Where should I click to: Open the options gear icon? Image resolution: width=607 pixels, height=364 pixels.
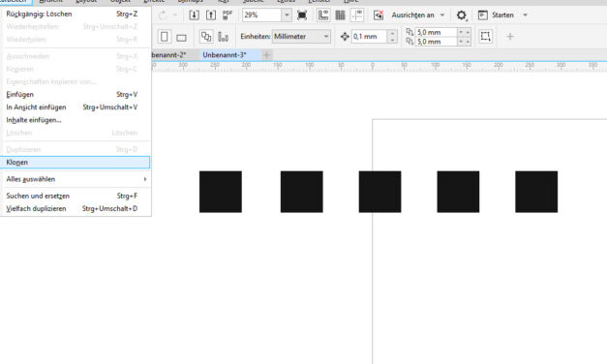(461, 15)
